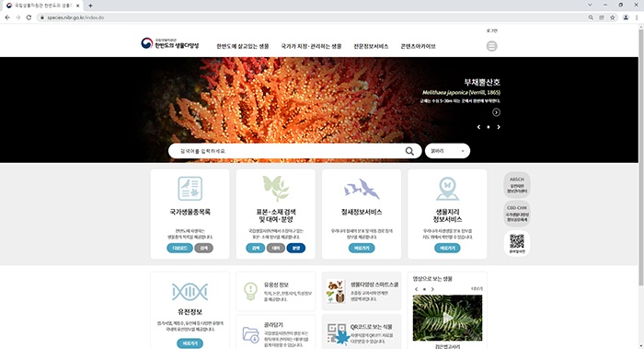The height and width of the screenshot is (349, 644).
Task: Click Melithaea japonica scientific name text
Action: point(445,92)
